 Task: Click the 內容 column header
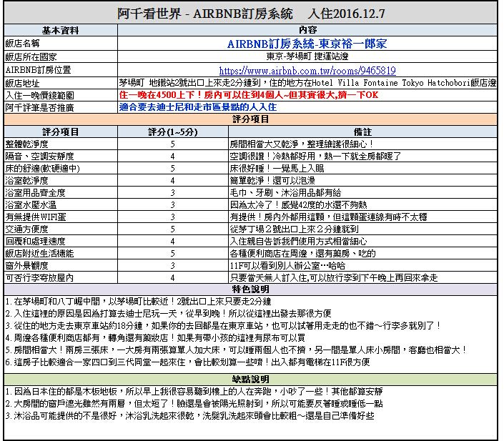(x=307, y=30)
